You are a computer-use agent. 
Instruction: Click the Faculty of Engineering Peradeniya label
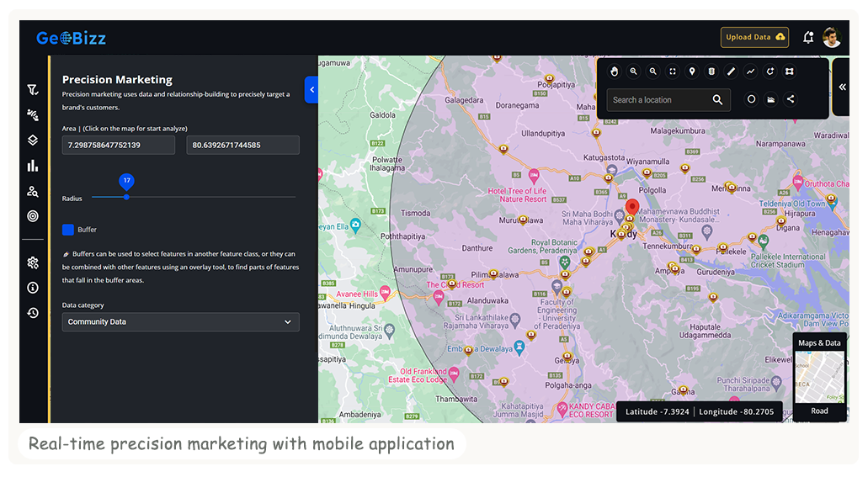click(x=558, y=314)
